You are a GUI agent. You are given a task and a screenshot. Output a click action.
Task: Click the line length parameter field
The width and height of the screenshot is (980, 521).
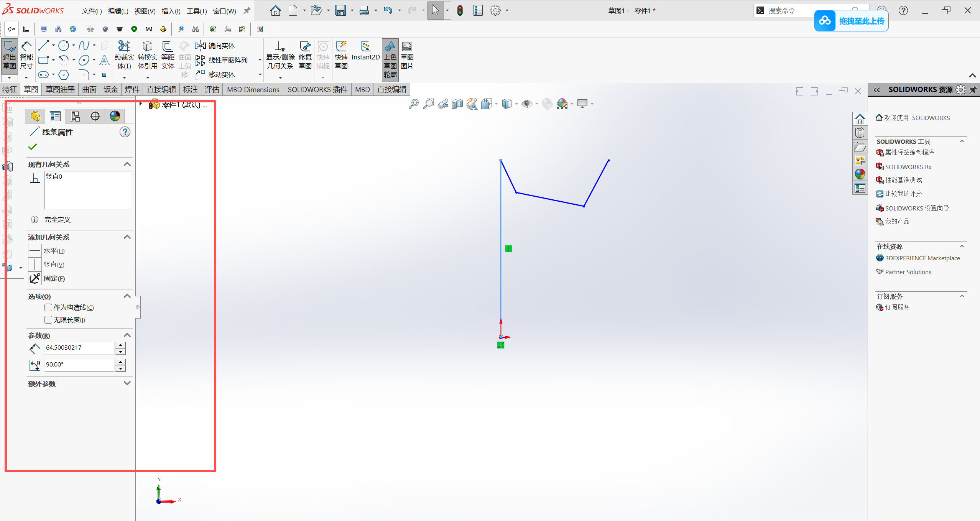point(79,348)
